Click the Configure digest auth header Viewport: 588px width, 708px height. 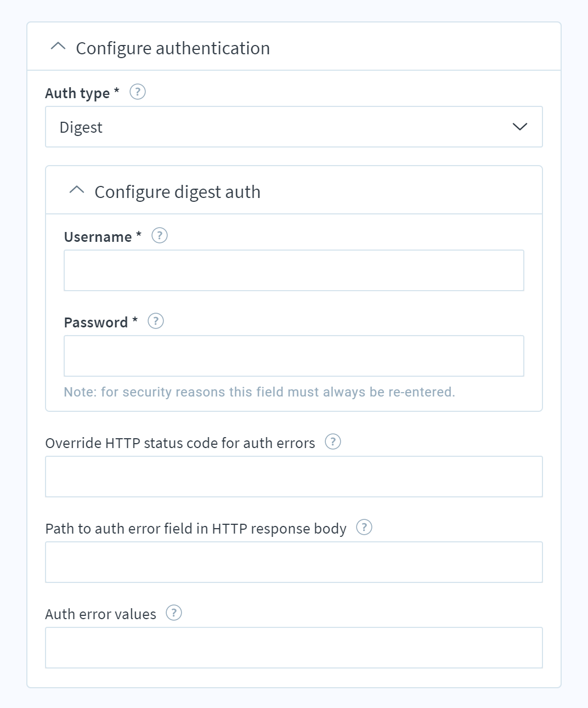click(x=178, y=192)
